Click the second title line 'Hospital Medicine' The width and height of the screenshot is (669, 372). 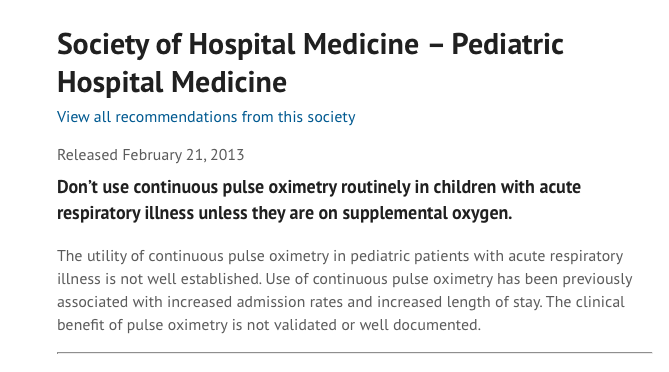(x=172, y=83)
